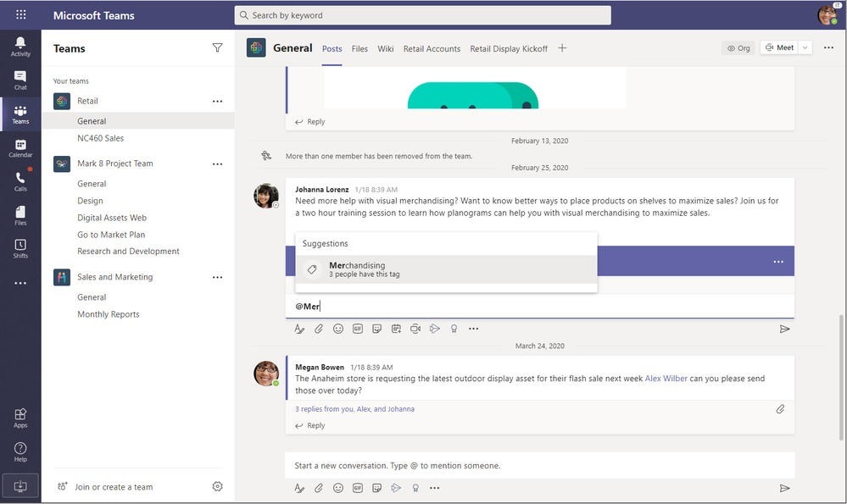Click the Org button
This screenshot has width=847, height=504.
pos(738,47)
